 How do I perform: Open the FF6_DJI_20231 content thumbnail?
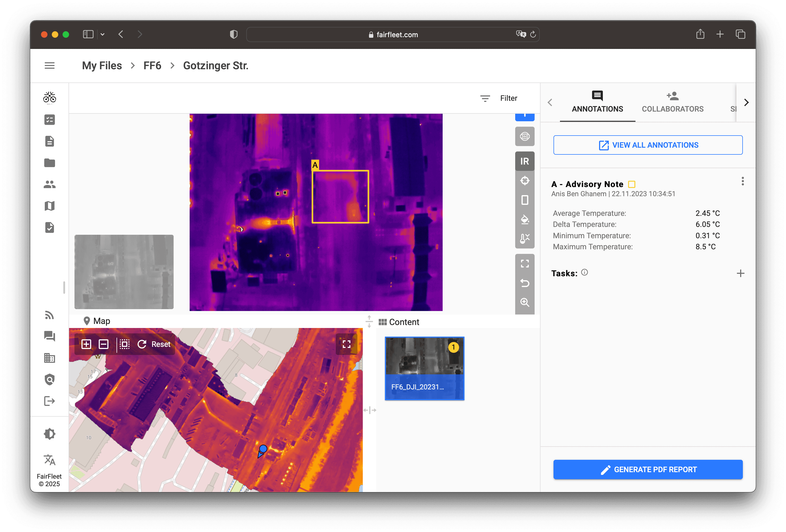(x=424, y=368)
